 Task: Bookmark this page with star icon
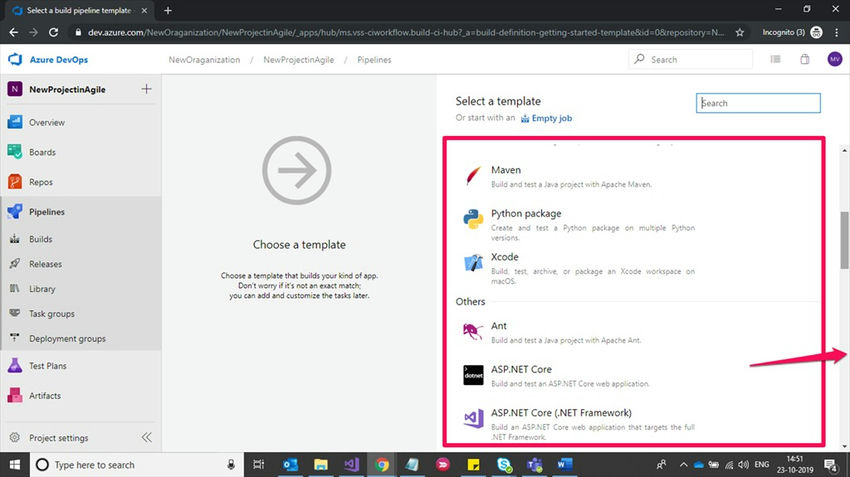coord(739,33)
